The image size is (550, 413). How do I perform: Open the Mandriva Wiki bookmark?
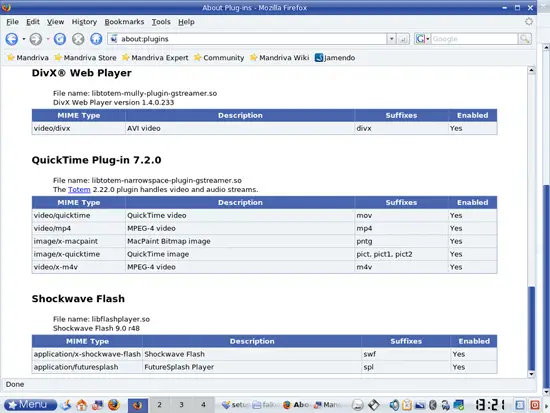[x=280, y=58]
